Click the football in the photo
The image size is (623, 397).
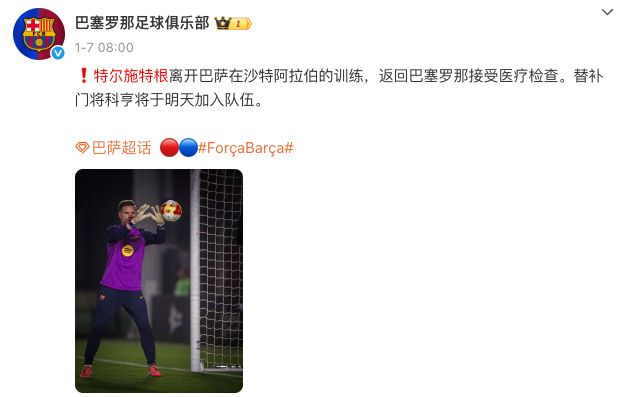click(x=172, y=211)
